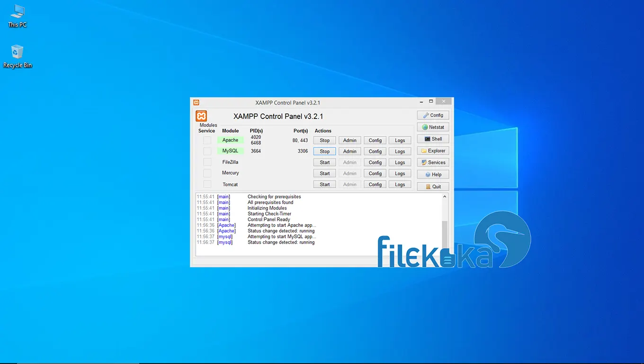Open Tomcat Config
Viewport: 644px width, 364px height.
click(375, 184)
